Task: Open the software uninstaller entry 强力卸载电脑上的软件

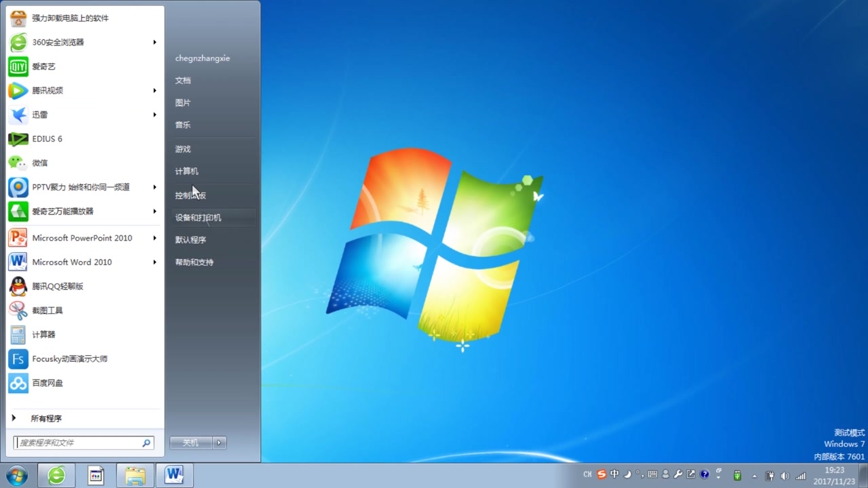Action: 85,18
